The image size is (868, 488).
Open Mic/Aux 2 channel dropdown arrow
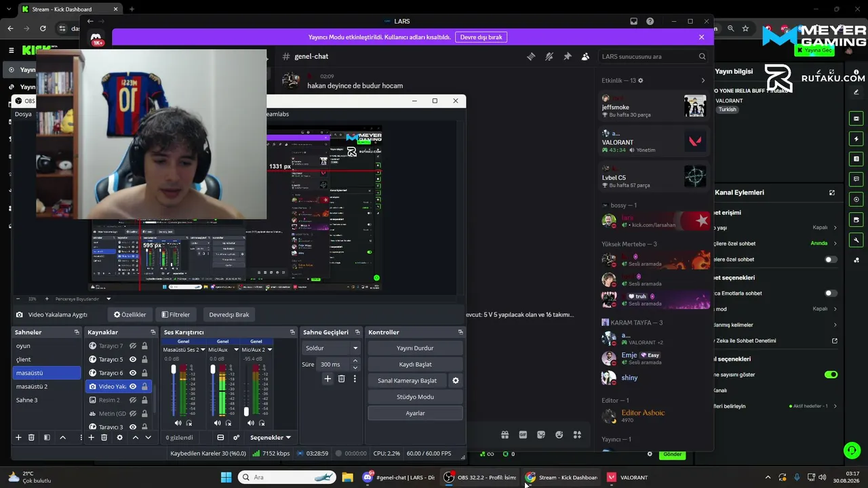pyautogui.click(x=270, y=350)
